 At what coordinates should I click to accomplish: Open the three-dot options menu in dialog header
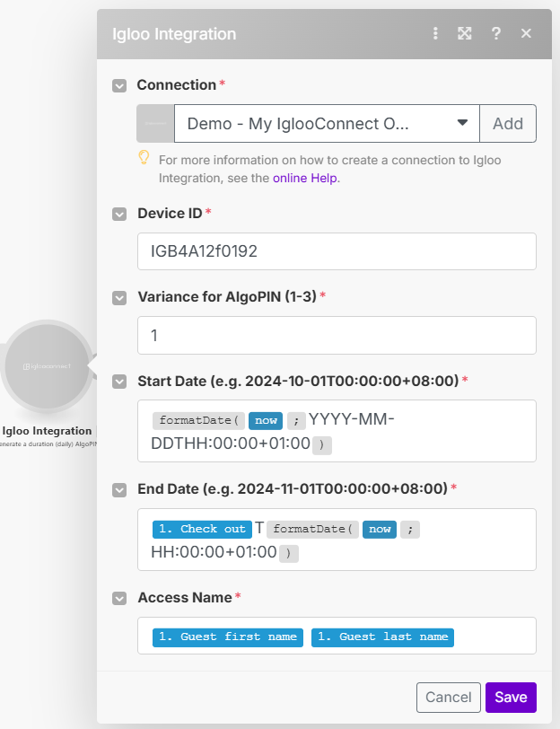tap(435, 33)
